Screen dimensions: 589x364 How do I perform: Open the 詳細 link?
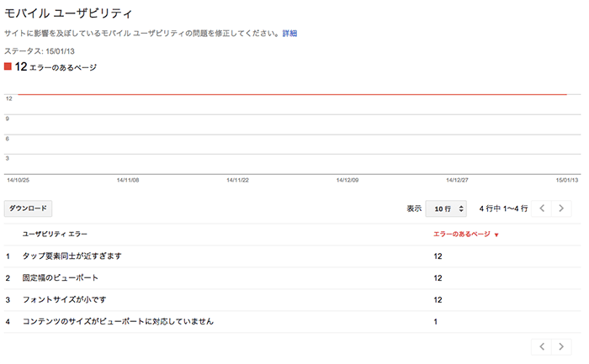tap(289, 34)
